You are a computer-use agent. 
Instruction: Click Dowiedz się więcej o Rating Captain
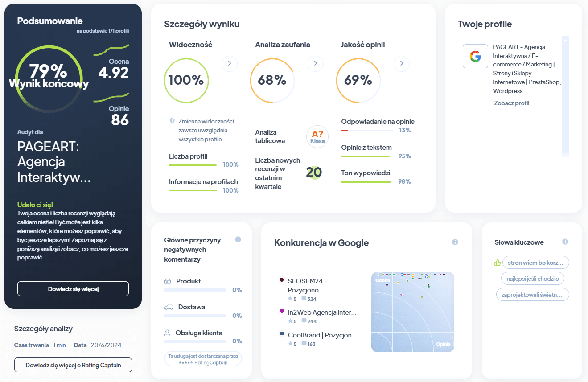point(73,365)
